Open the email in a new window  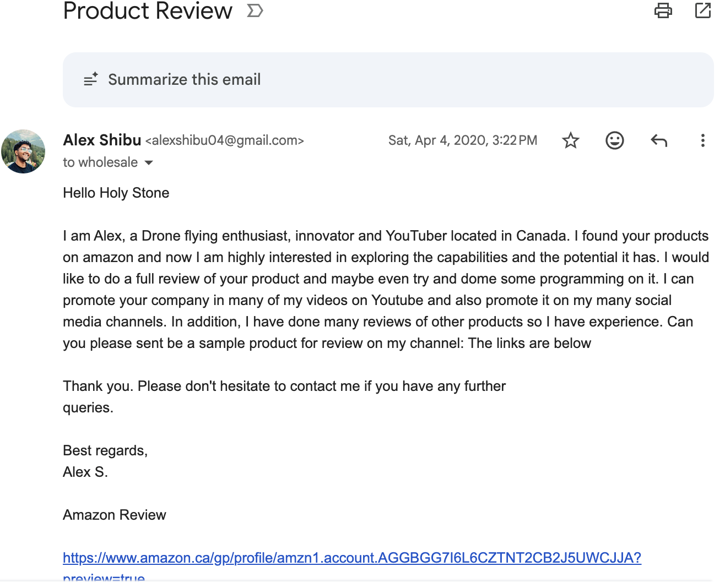703,10
